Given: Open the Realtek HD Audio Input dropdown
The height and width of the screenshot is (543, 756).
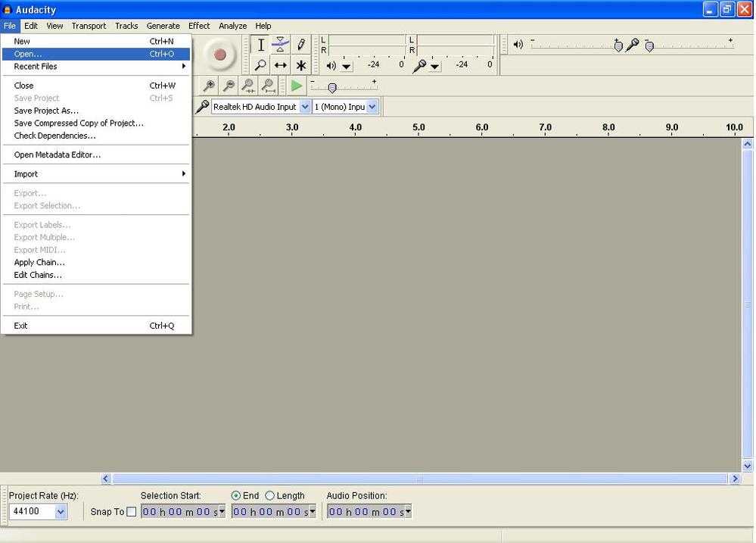Looking at the screenshot, I should [305, 107].
